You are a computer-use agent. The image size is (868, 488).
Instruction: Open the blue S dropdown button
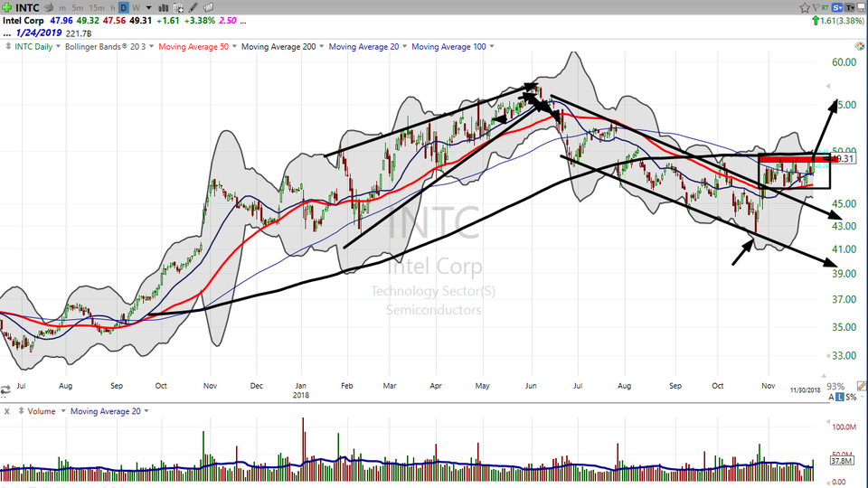[x=836, y=7]
